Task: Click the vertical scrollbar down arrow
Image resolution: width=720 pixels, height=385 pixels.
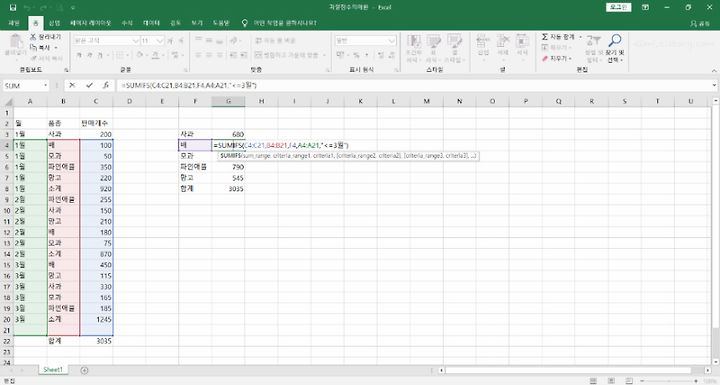Action: (x=716, y=362)
